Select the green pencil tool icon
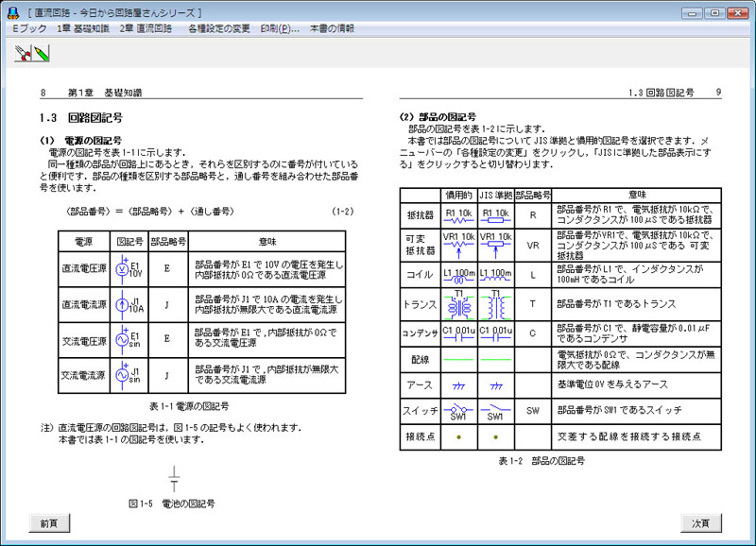This screenshot has height=546, width=756. [41, 53]
